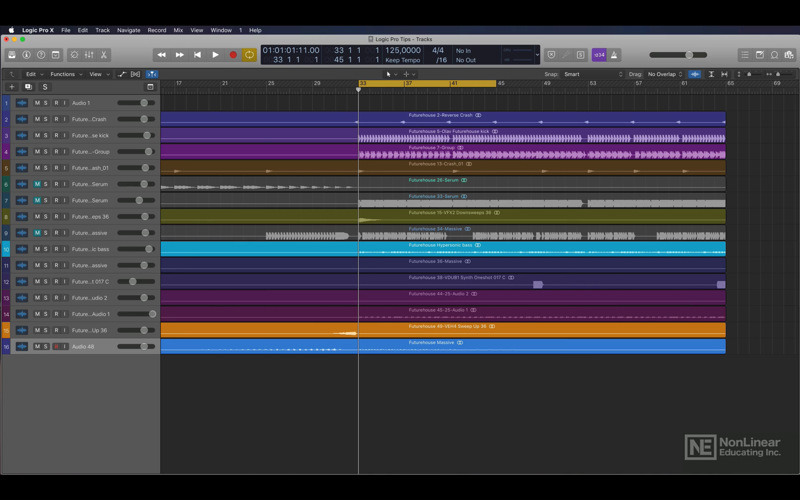Go to beginning of project
800x500 pixels.
tap(197, 55)
